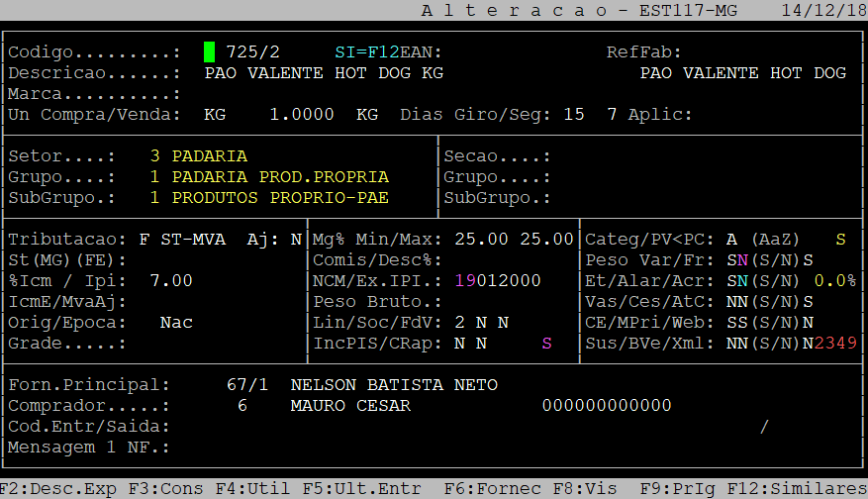Click the Mensagem 1 NF field label

tap(88, 448)
